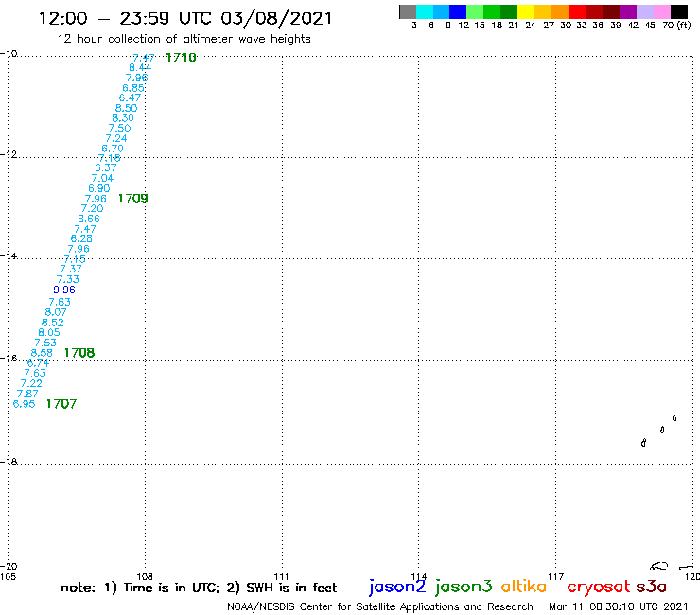The height and width of the screenshot is (615, 700).
Task: Click the wave height value 6.95
Action: pos(24,404)
